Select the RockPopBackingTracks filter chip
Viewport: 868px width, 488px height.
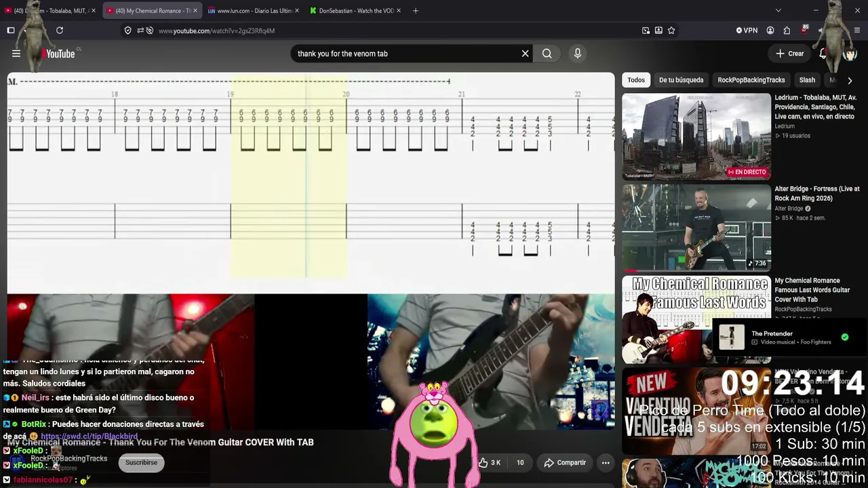point(751,80)
